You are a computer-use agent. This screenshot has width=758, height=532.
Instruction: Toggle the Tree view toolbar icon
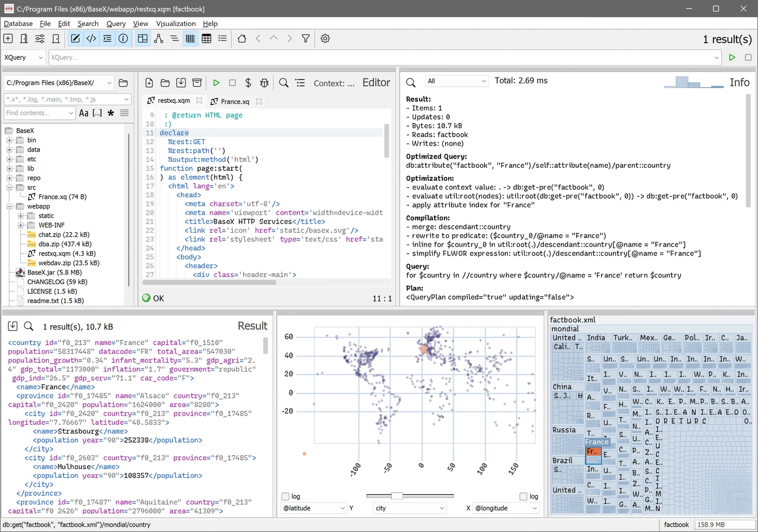point(159,38)
